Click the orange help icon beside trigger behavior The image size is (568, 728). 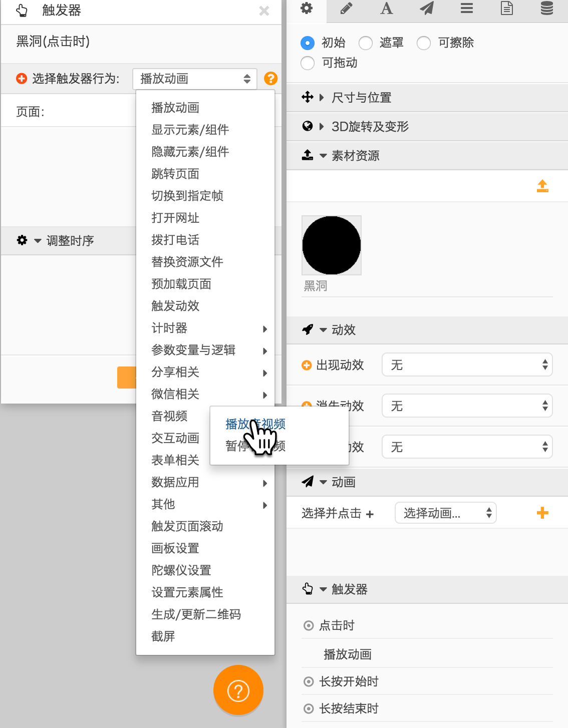click(x=270, y=79)
